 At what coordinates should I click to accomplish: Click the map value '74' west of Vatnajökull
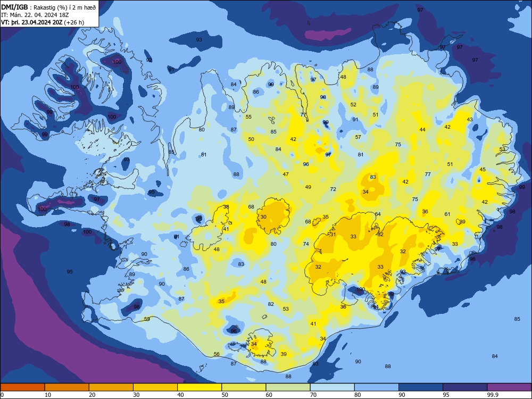306,244
